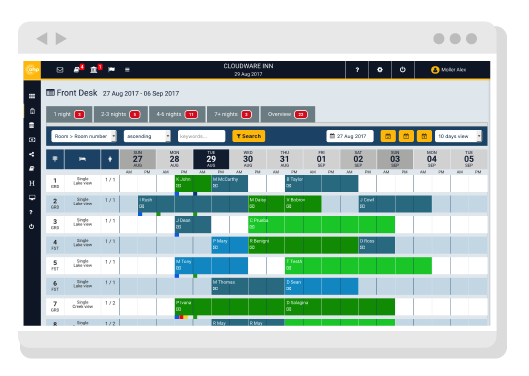Image resolution: width=529 pixels, height=376 pixels.
Task: Open settings gear in top bar
Action: (380, 70)
